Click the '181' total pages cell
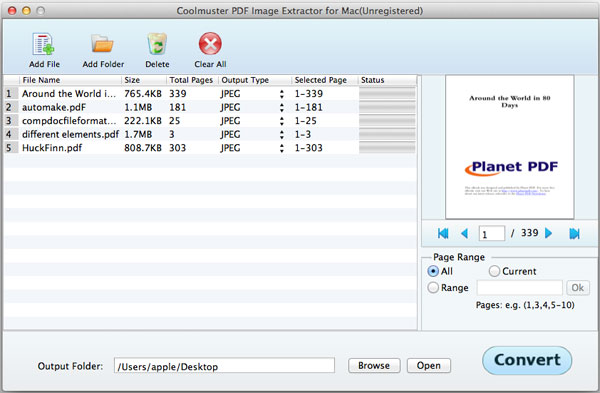Viewport: 600px width, 393px height. (178, 108)
